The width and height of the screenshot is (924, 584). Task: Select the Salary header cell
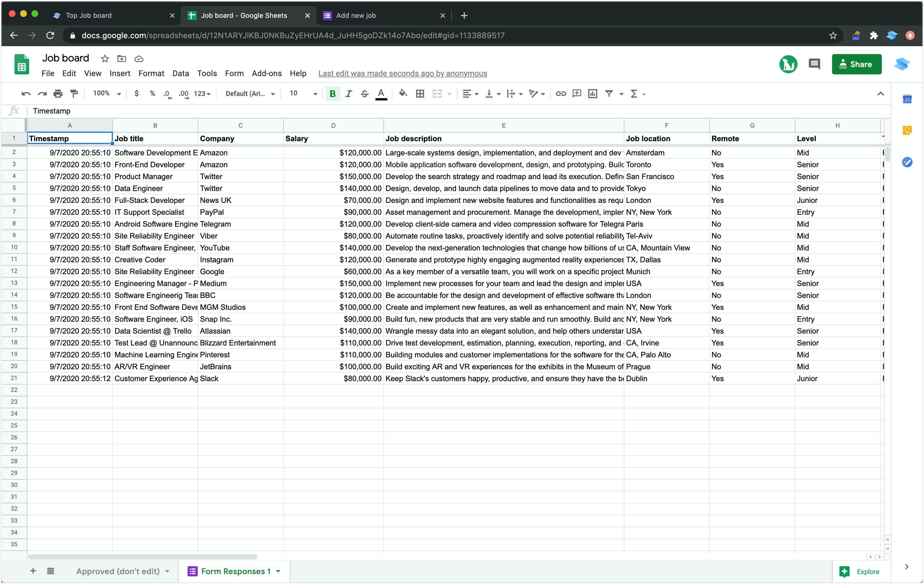[x=333, y=139]
